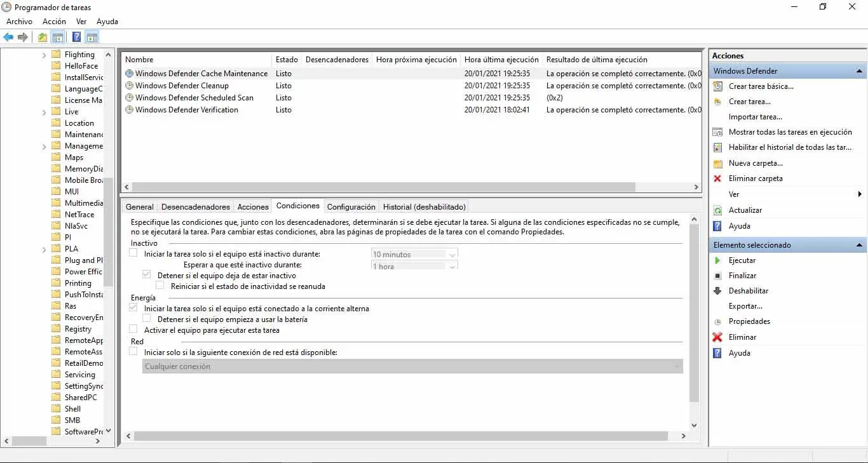The height and width of the screenshot is (463, 868).
Task: Switch to the General tab
Action: coord(139,206)
